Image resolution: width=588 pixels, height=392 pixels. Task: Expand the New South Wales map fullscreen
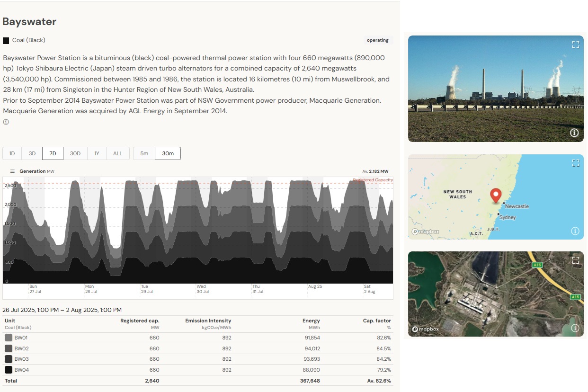[x=575, y=163]
